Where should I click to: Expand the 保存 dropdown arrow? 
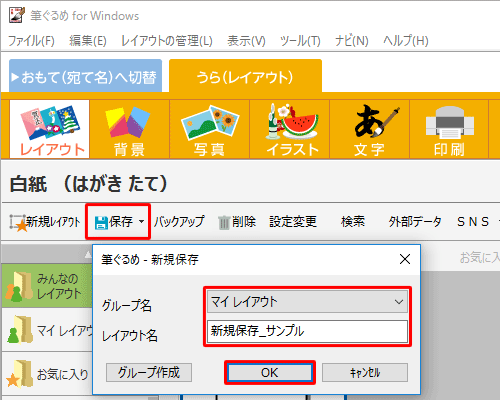(x=142, y=221)
